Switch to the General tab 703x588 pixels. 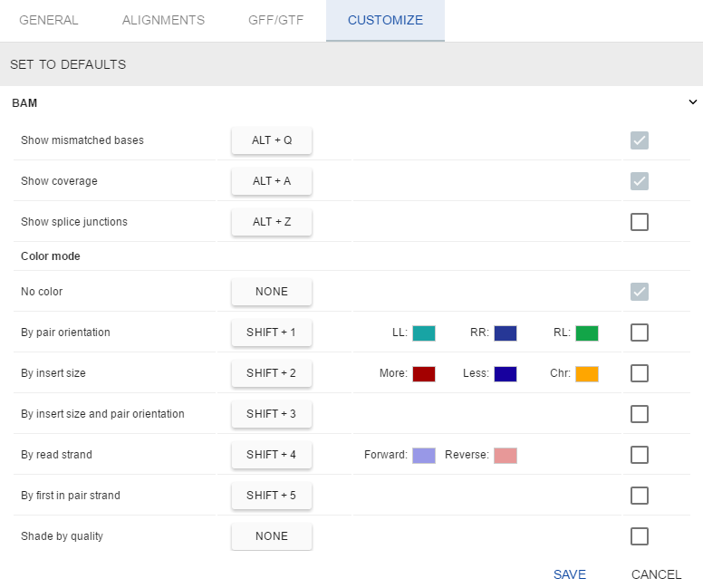pyautogui.click(x=48, y=20)
